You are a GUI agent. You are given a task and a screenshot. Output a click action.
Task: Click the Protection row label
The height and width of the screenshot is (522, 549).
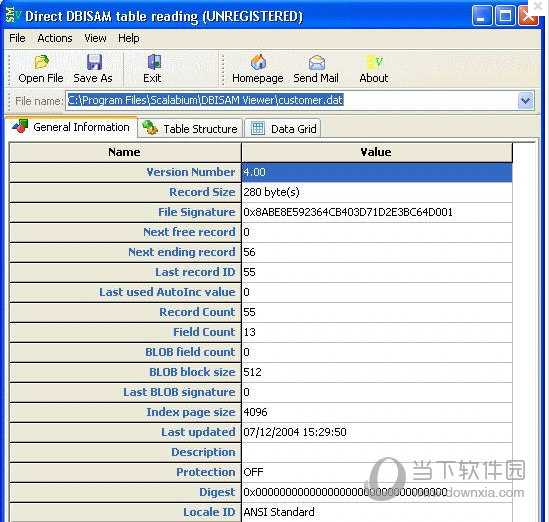125,472
